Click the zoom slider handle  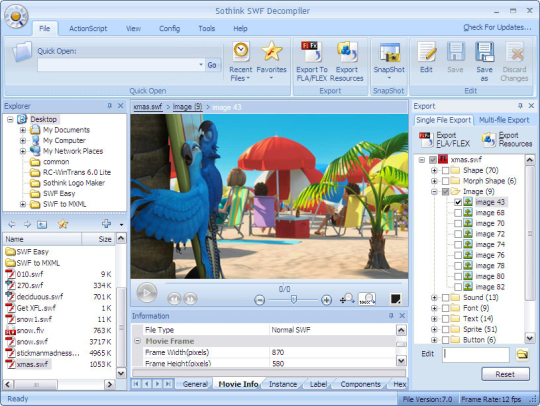pos(294,299)
